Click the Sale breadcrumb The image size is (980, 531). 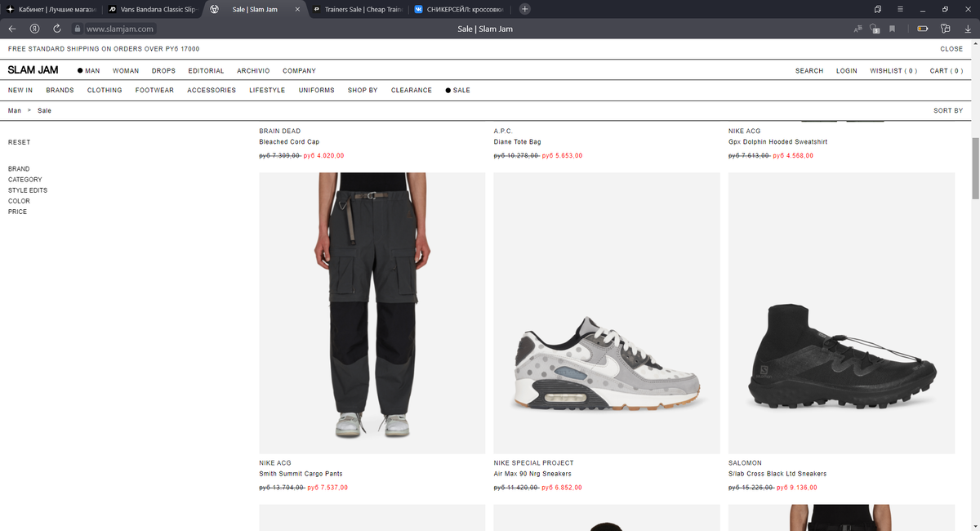[44, 110]
